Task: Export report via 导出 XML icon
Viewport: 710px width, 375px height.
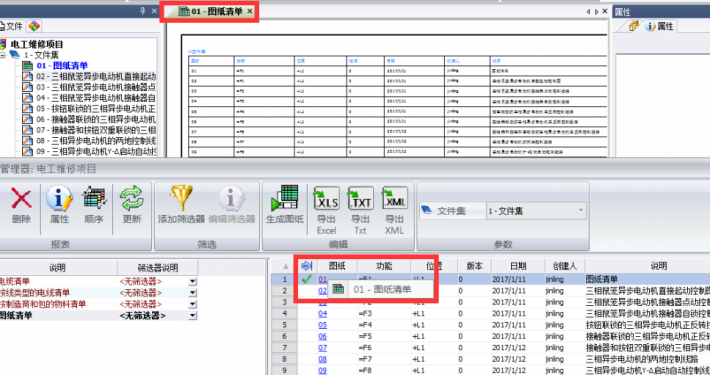Action: tap(394, 198)
